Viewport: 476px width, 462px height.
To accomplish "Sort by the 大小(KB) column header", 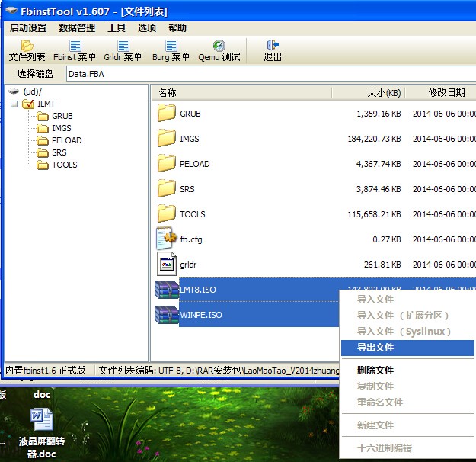I will (369, 93).
